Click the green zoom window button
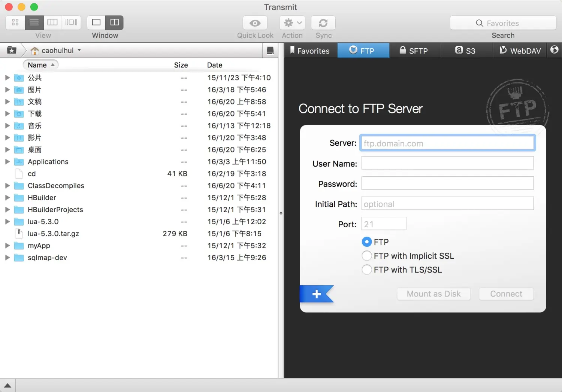The width and height of the screenshot is (562, 392). pyautogui.click(x=34, y=7)
